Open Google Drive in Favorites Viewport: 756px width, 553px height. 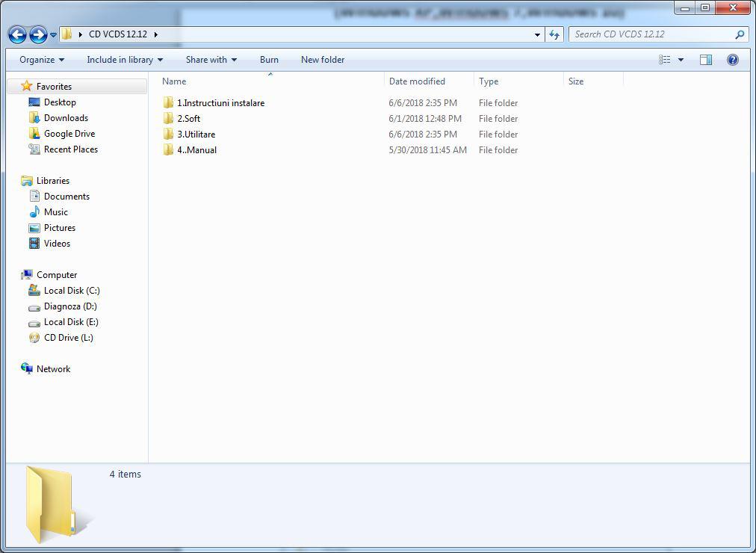tap(69, 134)
